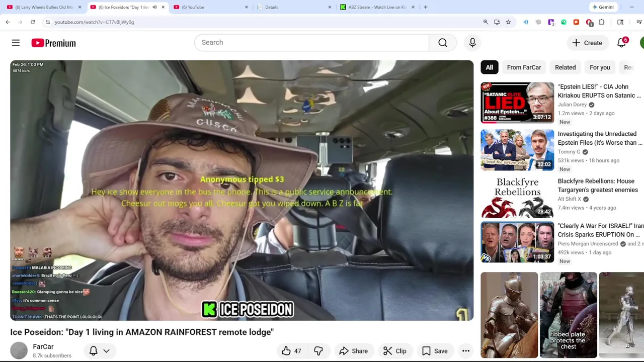Viewport: 644px width, 362px height.
Task: Like the video with thumbs up
Action: click(x=292, y=351)
